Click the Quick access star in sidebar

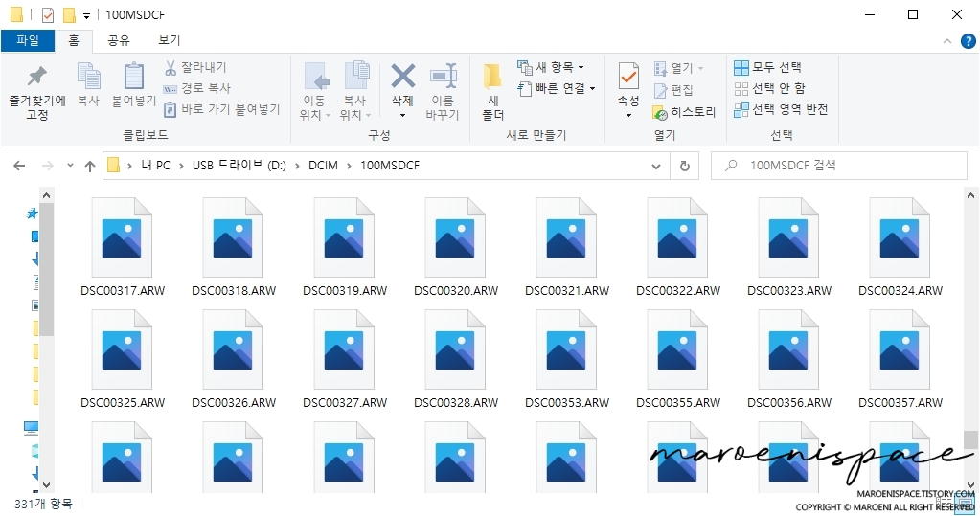click(32, 213)
